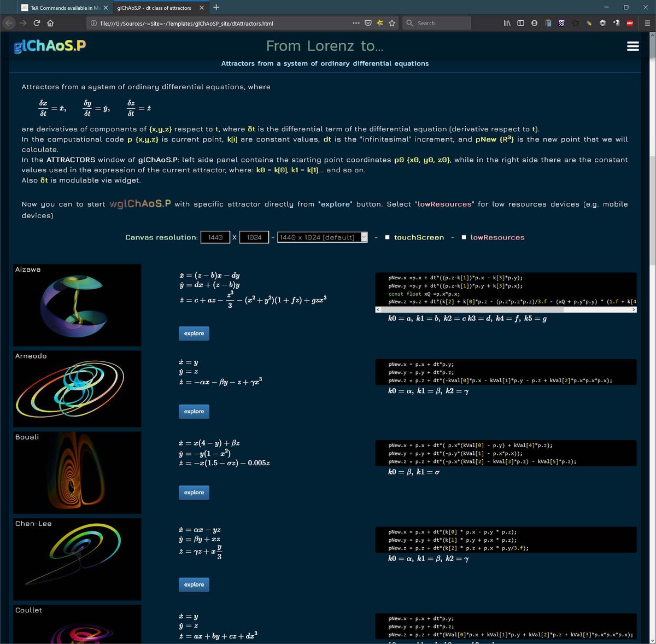This screenshot has width=656, height=644.
Task: Open the wglChAoS.P link
Action: 140,203
